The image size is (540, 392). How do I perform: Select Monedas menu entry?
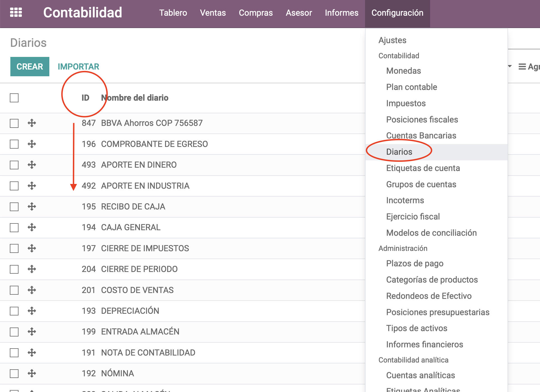437,71
